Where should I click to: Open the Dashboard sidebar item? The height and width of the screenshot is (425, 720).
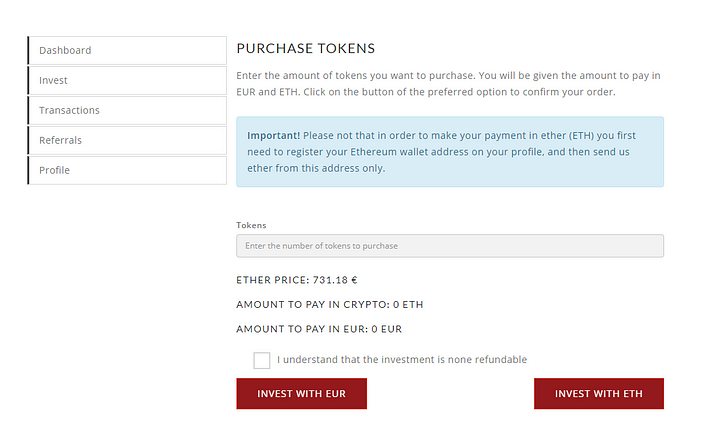point(127,50)
